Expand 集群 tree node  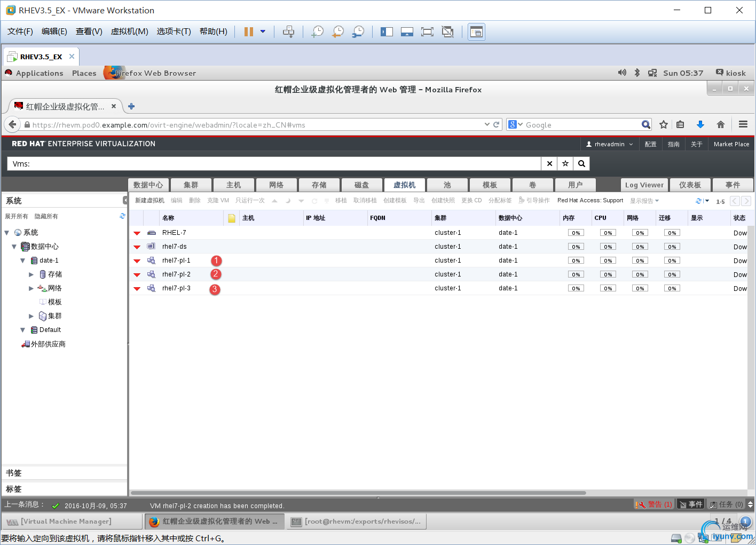point(31,316)
